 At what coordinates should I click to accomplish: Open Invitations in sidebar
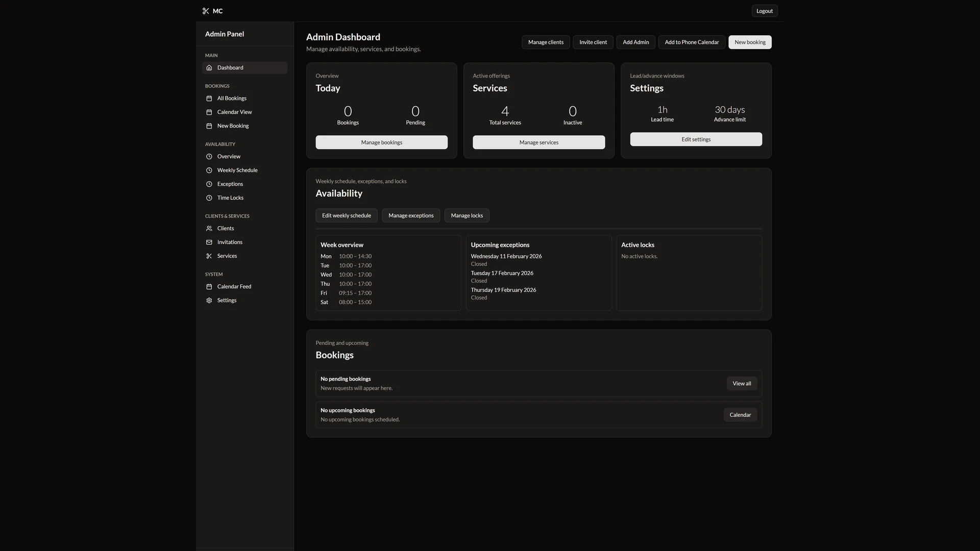coord(244,242)
